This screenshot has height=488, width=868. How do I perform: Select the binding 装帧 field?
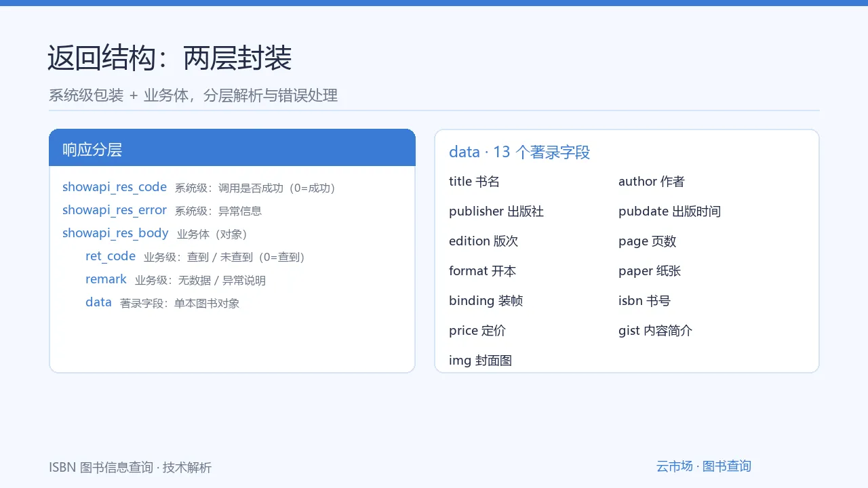pyautogui.click(x=486, y=301)
